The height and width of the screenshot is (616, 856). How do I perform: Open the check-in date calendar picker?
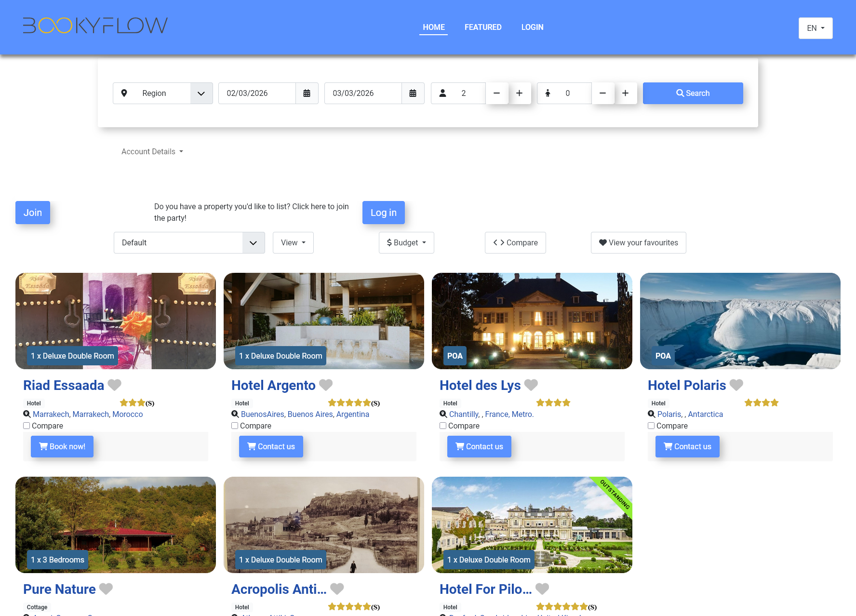coord(307,93)
